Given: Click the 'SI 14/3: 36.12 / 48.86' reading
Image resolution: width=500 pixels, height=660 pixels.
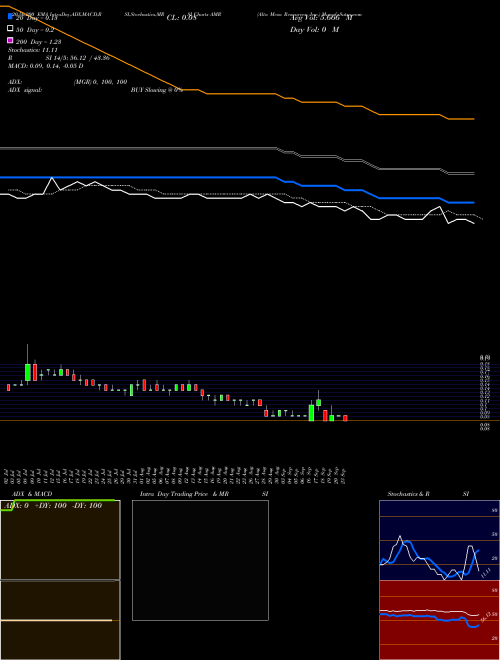Looking at the screenshot, I should pyautogui.click(x=77, y=58).
